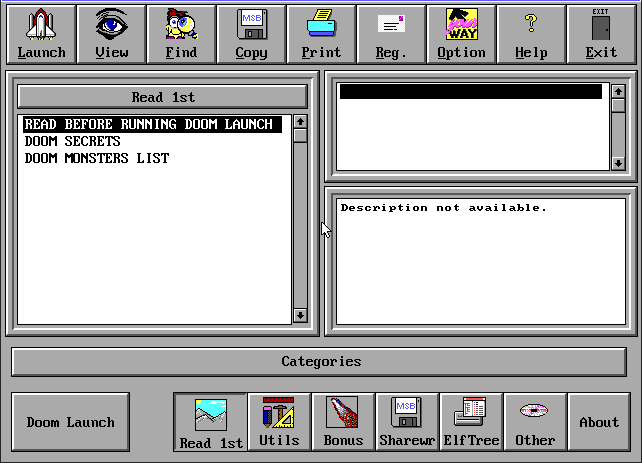Click top-right panel scroll up arrow
Viewport: 642px width, 463px height.
coord(618,92)
